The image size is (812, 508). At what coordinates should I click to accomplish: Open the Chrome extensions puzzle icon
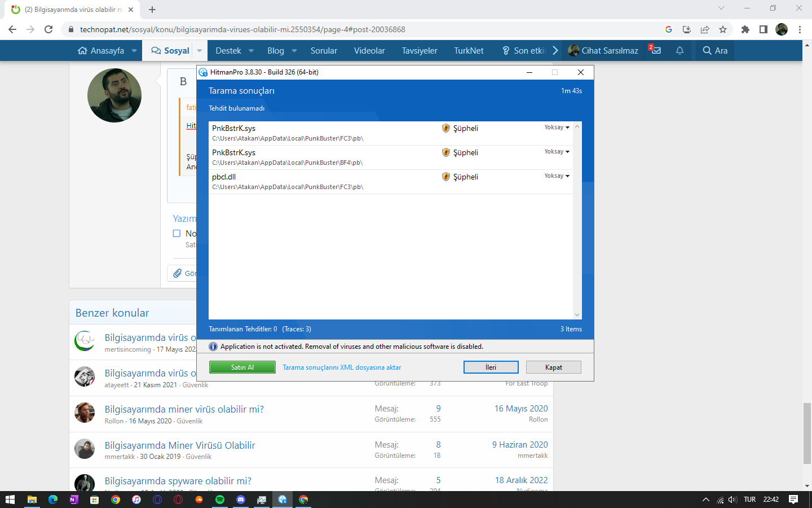[x=745, y=29]
